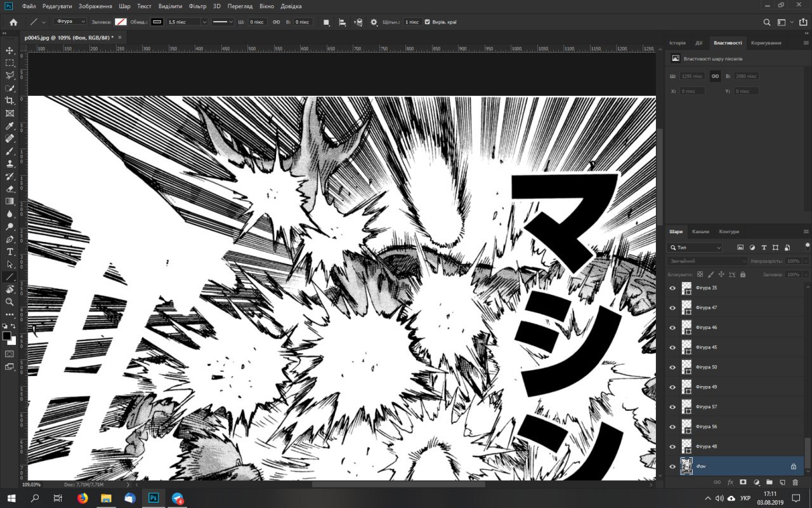Select the Type tool

tap(10, 252)
